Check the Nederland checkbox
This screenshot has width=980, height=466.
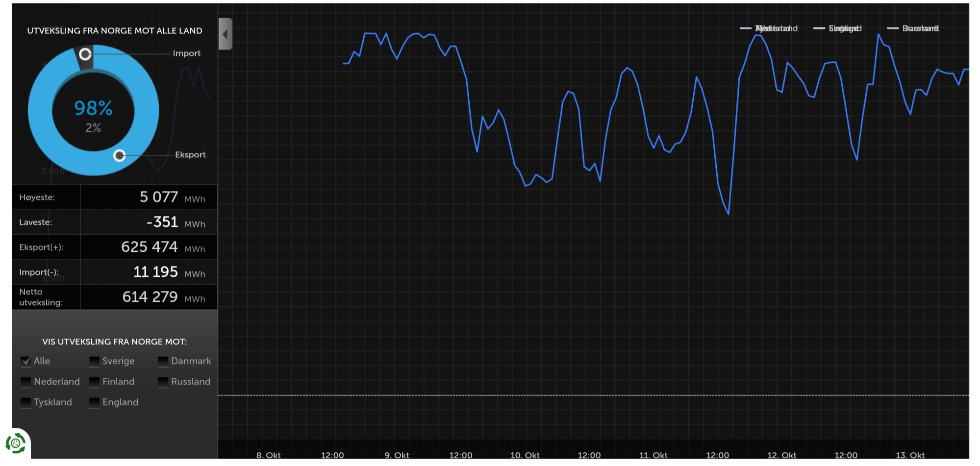click(25, 382)
